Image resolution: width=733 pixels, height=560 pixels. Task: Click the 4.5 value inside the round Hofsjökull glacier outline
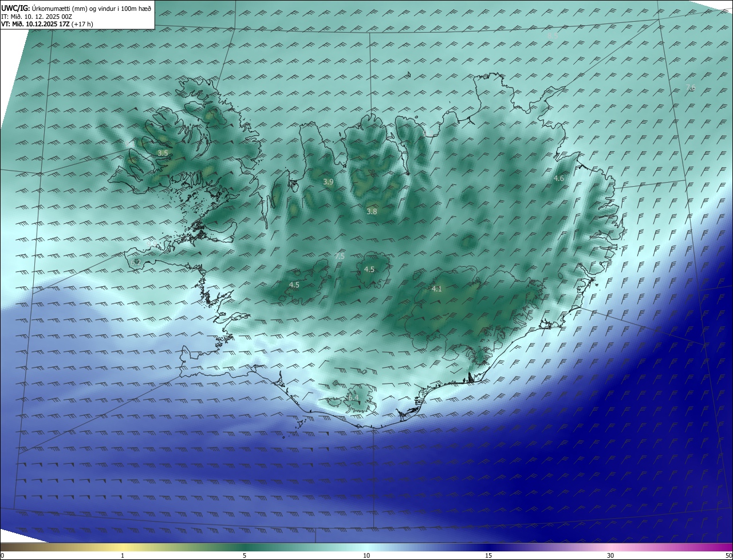point(369,270)
